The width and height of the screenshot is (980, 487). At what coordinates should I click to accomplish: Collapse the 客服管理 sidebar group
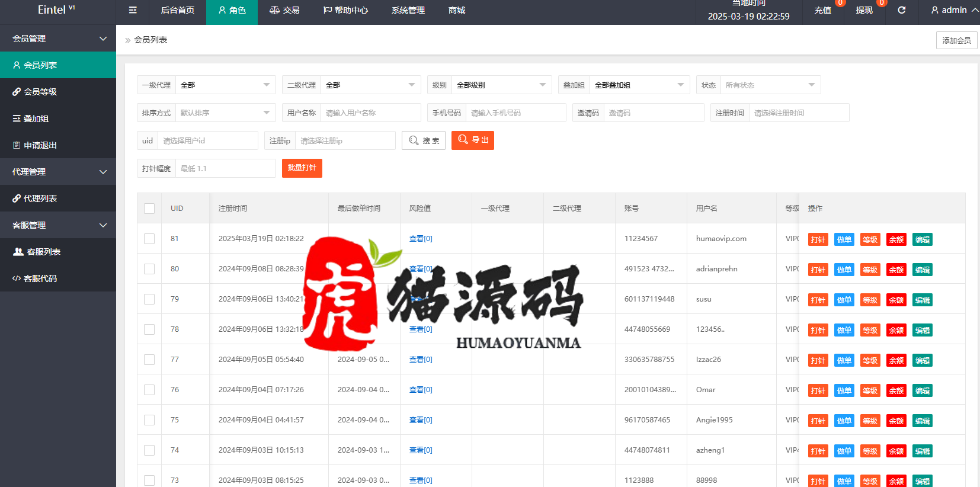coord(58,225)
